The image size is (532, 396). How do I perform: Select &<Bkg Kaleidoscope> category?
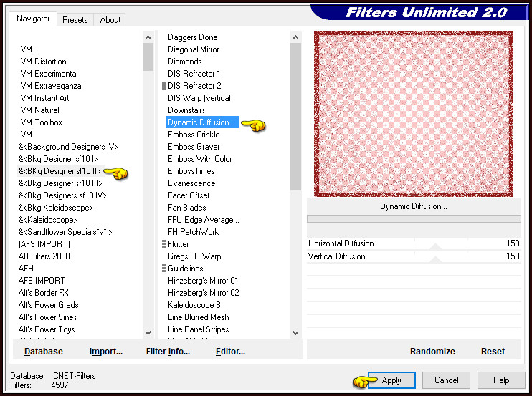pyautogui.click(x=56, y=208)
